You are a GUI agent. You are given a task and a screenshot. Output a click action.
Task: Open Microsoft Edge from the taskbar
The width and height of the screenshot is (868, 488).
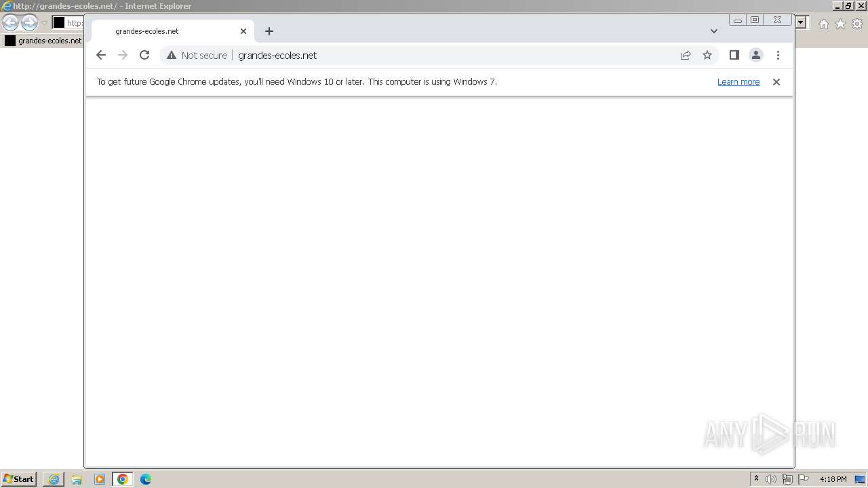pyautogui.click(x=146, y=479)
